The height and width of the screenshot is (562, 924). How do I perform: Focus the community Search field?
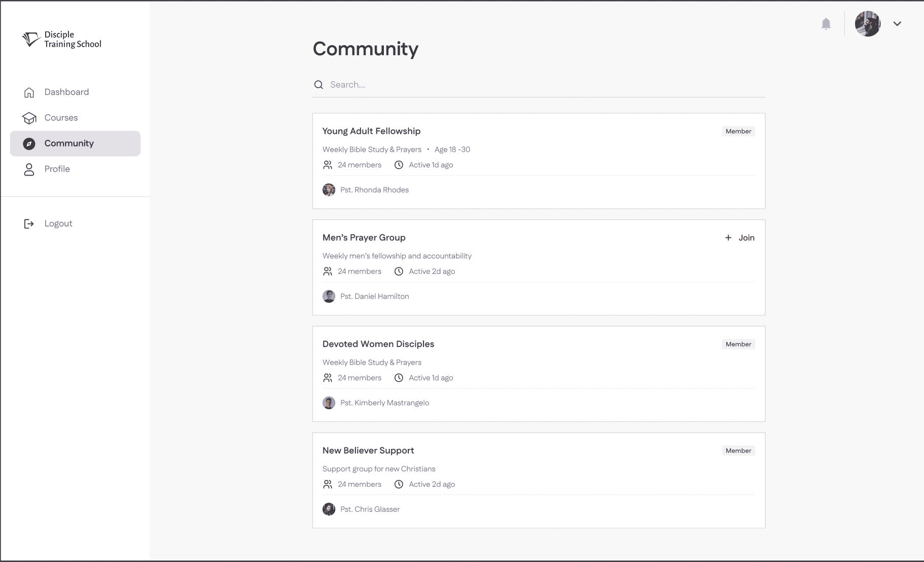tap(539, 85)
